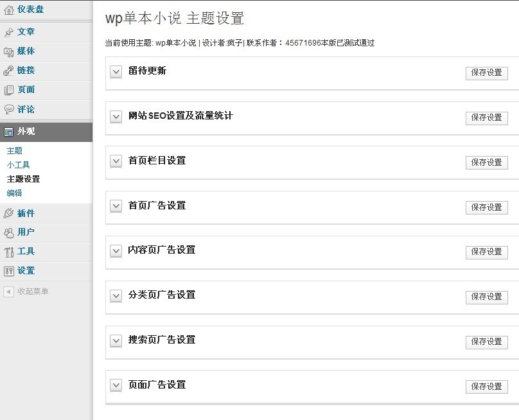Click the Users (用户) icon
Screen dimensions: 519x420
8,232
